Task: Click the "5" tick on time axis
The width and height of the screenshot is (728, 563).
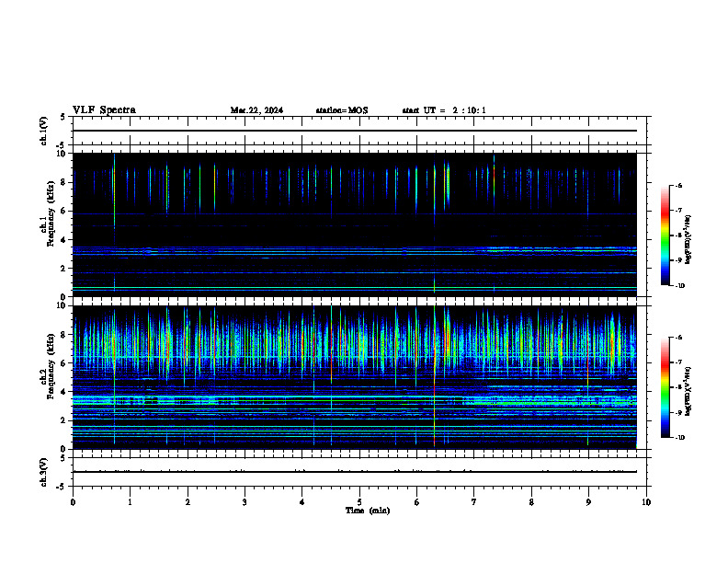Action: (x=359, y=502)
